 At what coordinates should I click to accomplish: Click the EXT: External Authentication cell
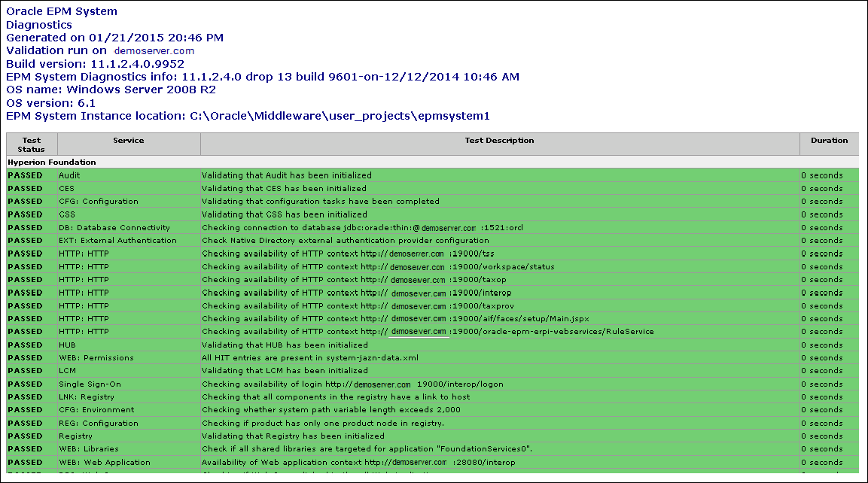[129, 241]
